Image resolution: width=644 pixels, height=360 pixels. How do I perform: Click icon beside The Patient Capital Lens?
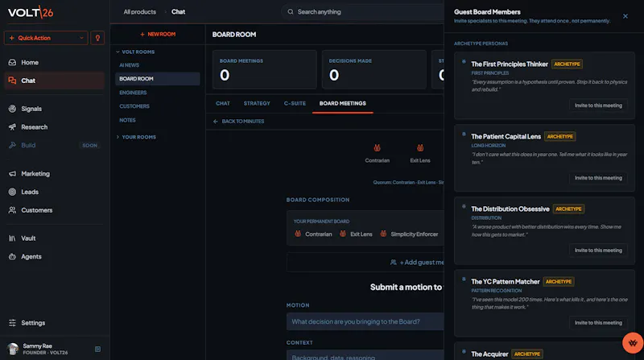[464, 134]
